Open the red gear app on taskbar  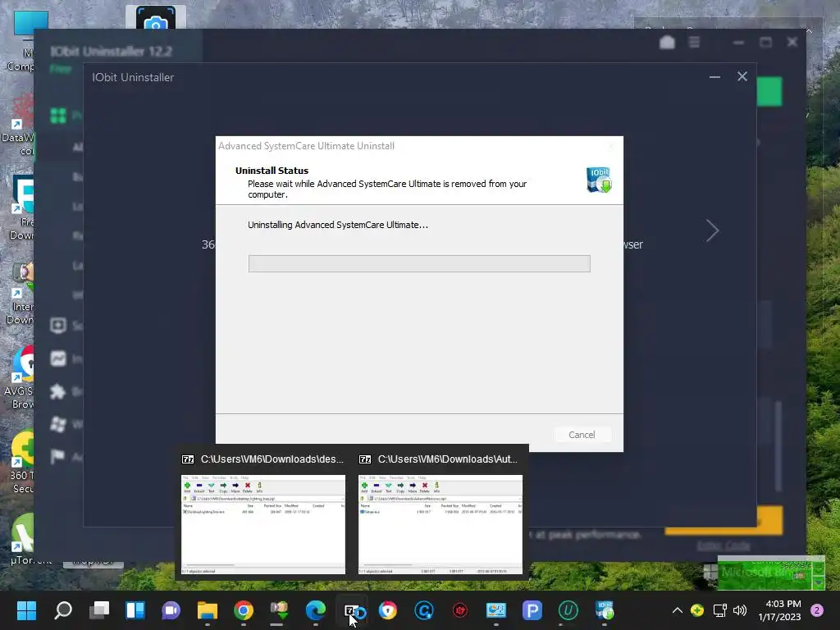click(460, 610)
